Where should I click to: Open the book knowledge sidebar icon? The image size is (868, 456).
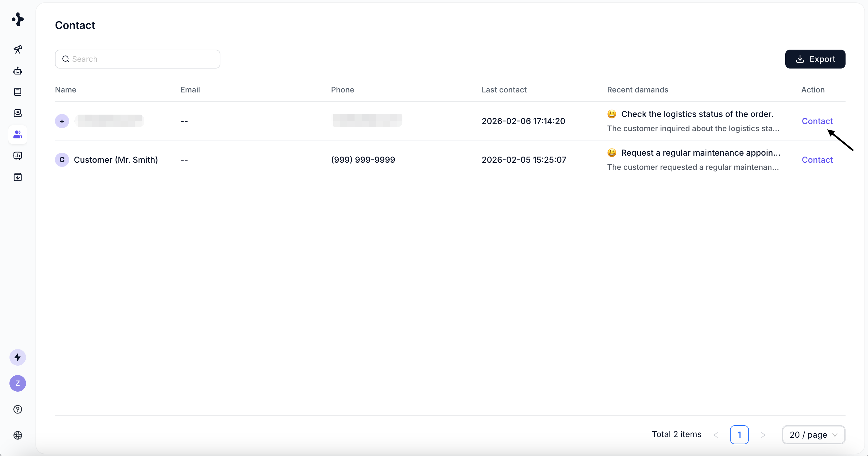[x=17, y=92]
